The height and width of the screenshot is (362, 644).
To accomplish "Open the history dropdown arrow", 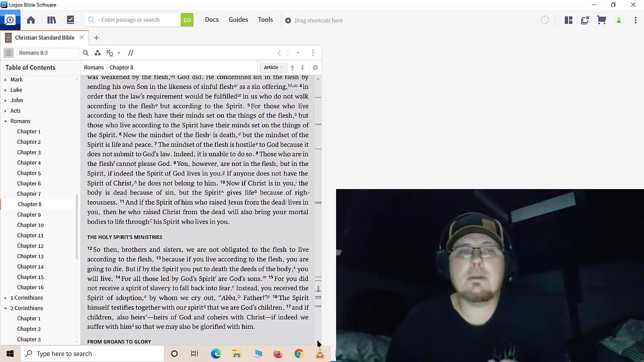I will (298, 53).
